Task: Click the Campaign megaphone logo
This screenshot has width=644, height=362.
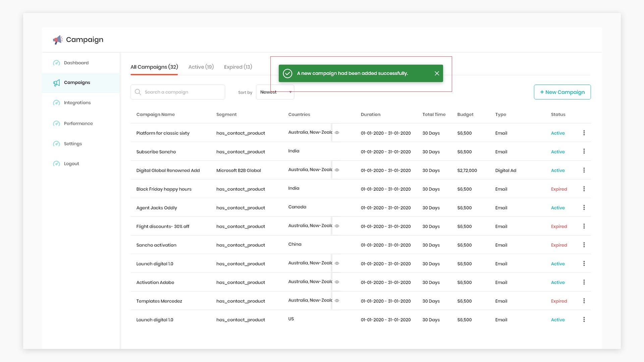Action: coord(58,40)
